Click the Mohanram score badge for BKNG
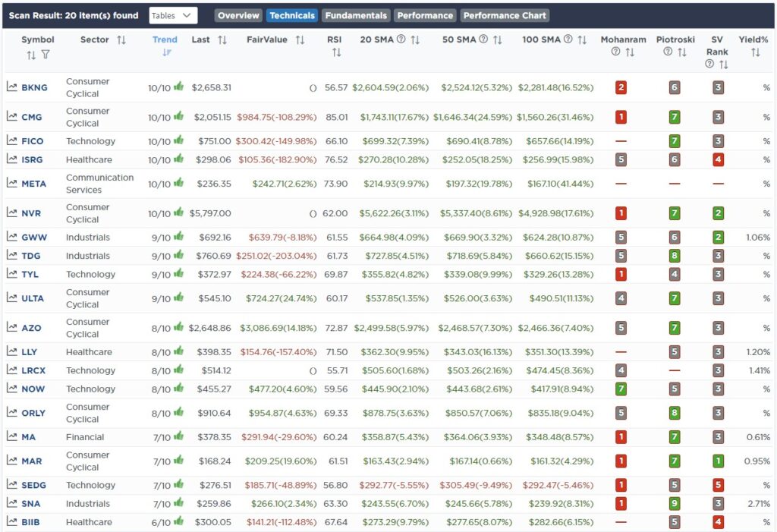Image resolution: width=777 pixels, height=532 pixels. point(621,88)
